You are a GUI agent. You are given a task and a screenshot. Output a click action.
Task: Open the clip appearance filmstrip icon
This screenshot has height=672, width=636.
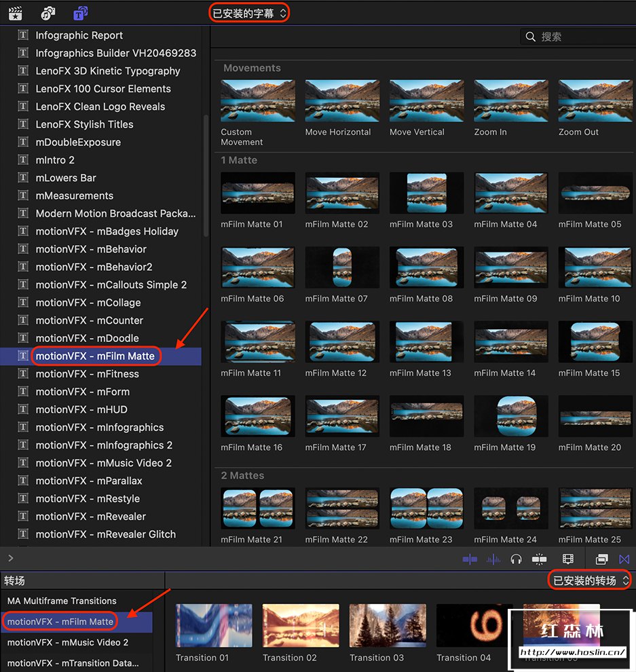click(x=568, y=559)
